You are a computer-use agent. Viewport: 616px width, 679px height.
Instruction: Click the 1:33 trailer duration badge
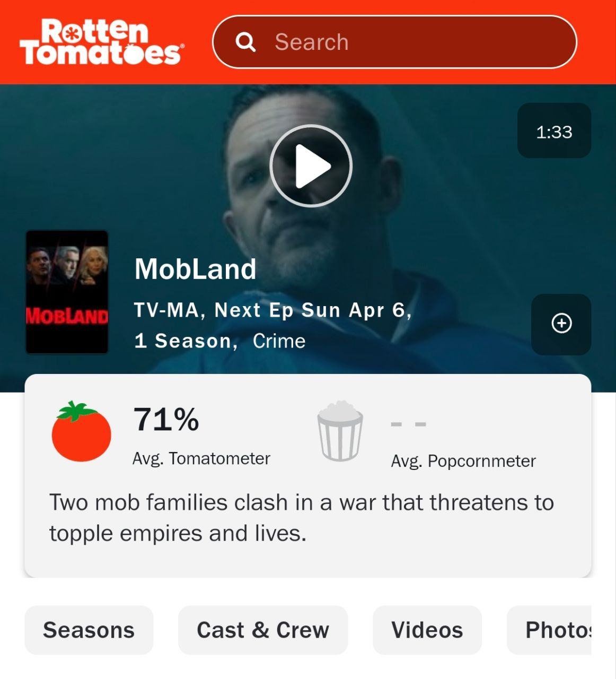(554, 130)
